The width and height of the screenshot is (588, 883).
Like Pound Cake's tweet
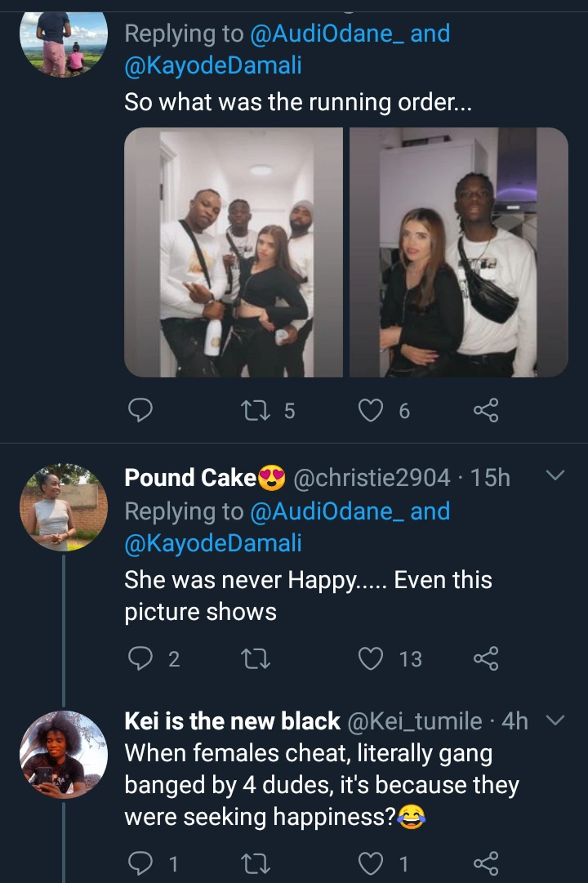pyautogui.click(x=372, y=658)
